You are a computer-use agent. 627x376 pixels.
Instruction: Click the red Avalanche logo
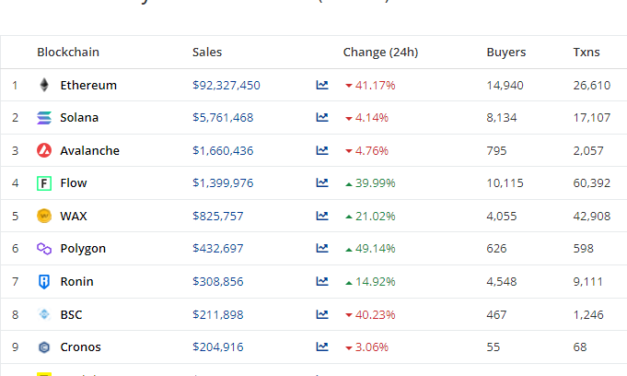pyautogui.click(x=44, y=150)
